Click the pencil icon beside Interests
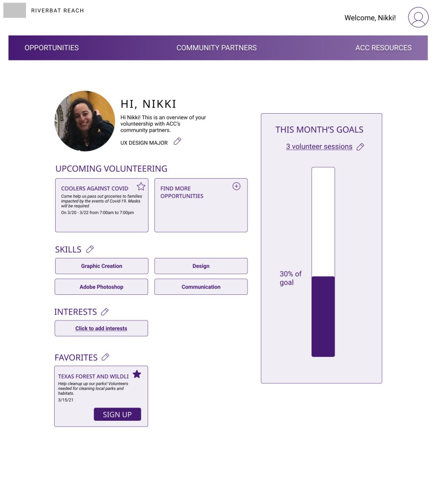Image resolution: width=436 pixels, height=504 pixels. (x=105, y=312)
